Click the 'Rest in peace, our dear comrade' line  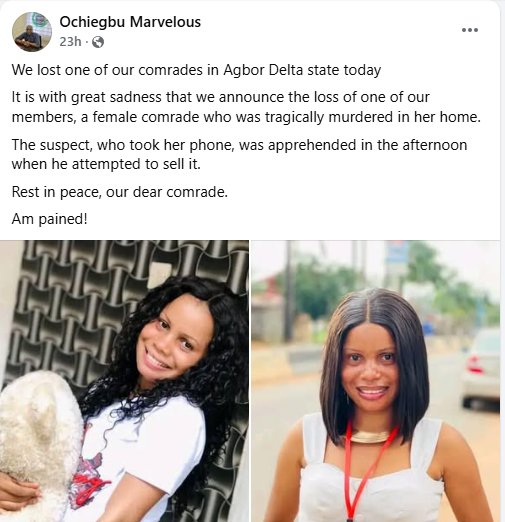tap(120, 192)
